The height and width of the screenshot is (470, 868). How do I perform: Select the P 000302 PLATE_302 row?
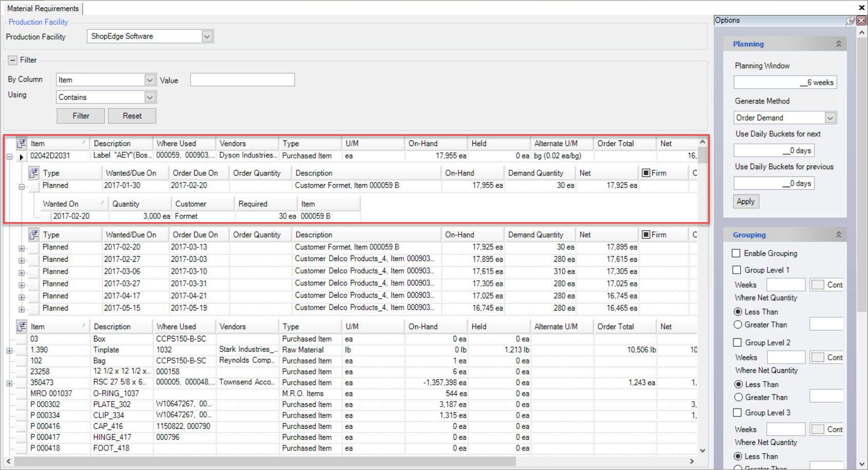[x=356, y=405]
